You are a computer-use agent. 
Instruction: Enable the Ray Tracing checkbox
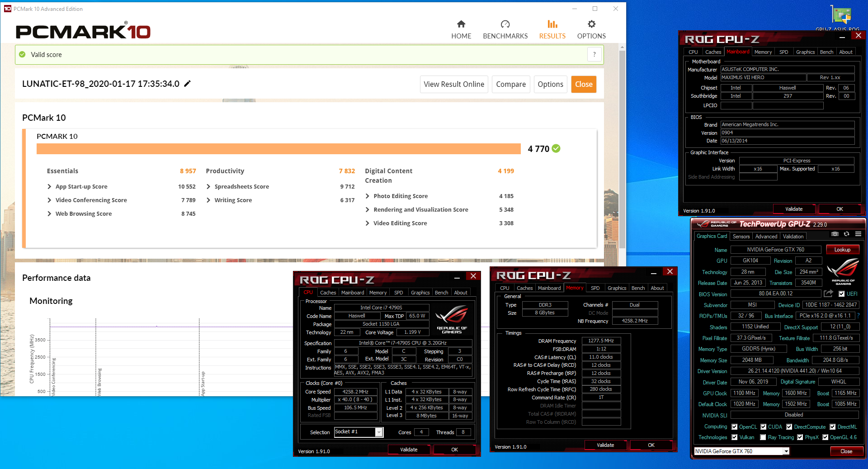pos(763,437)
